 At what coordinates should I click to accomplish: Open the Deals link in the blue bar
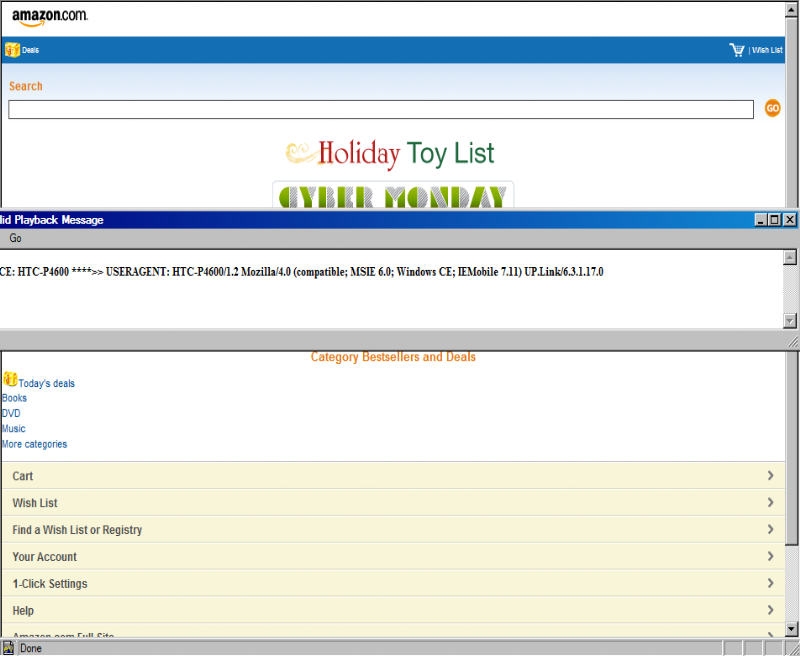pos(31,50)
